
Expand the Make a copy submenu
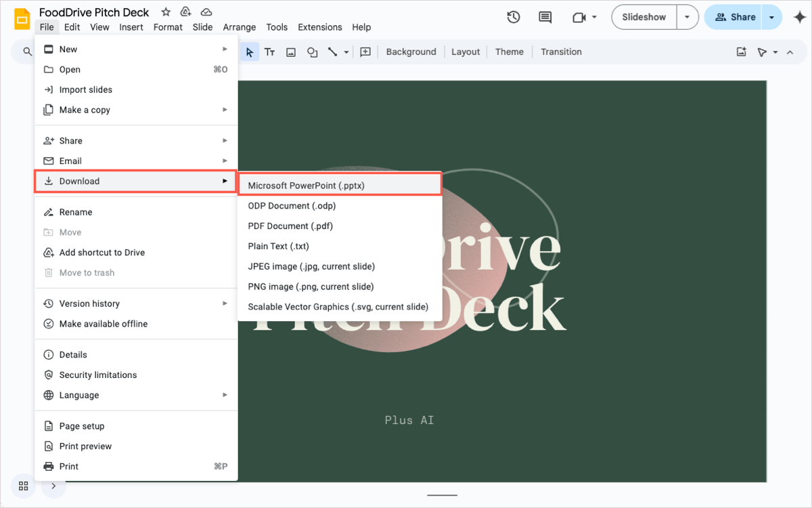[225, 110]
